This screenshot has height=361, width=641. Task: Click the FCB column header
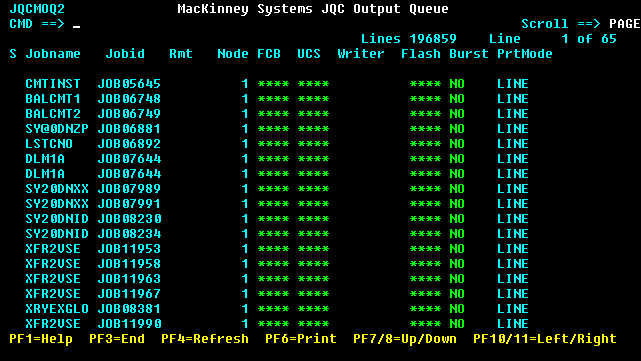[x=269, y=54]
